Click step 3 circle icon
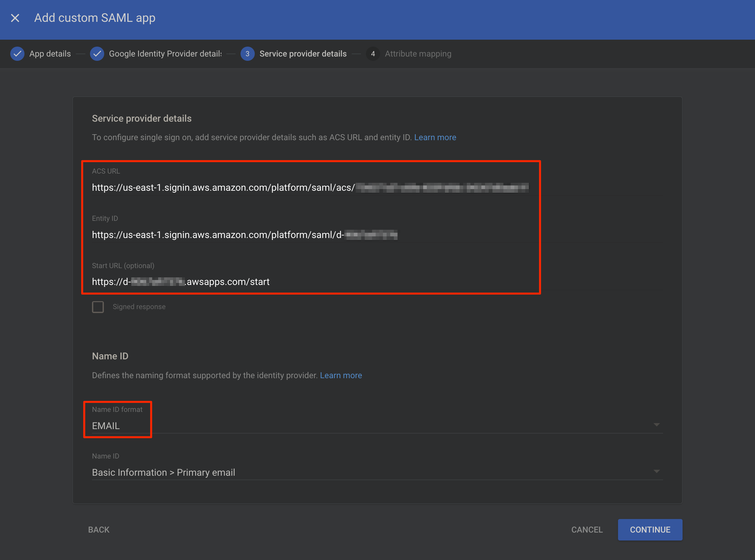The image size is (755, 560). click(x=247, y=54)
